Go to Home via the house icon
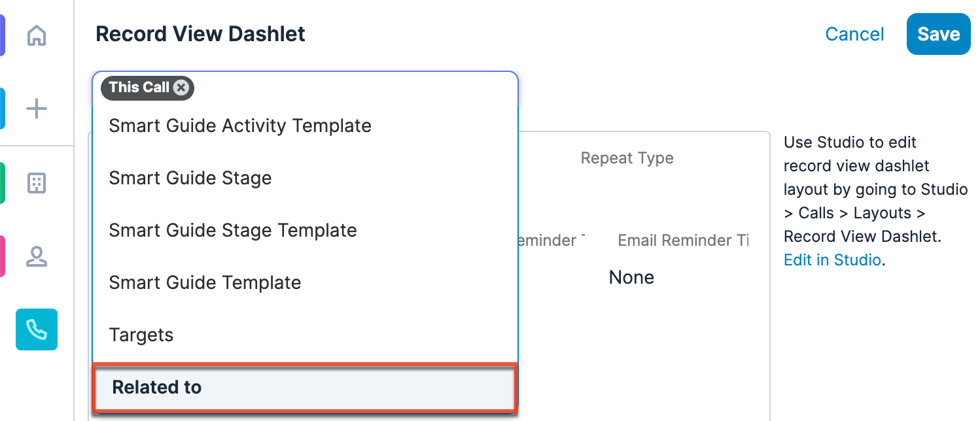This screenshot has height=421, width=980. tap(37, 35)
